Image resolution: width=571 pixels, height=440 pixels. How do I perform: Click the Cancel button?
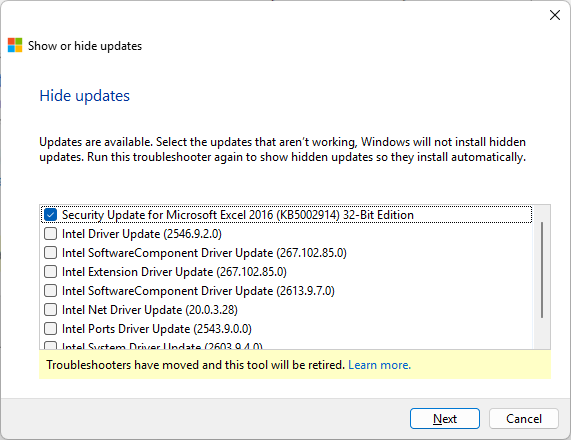(524, 419)
